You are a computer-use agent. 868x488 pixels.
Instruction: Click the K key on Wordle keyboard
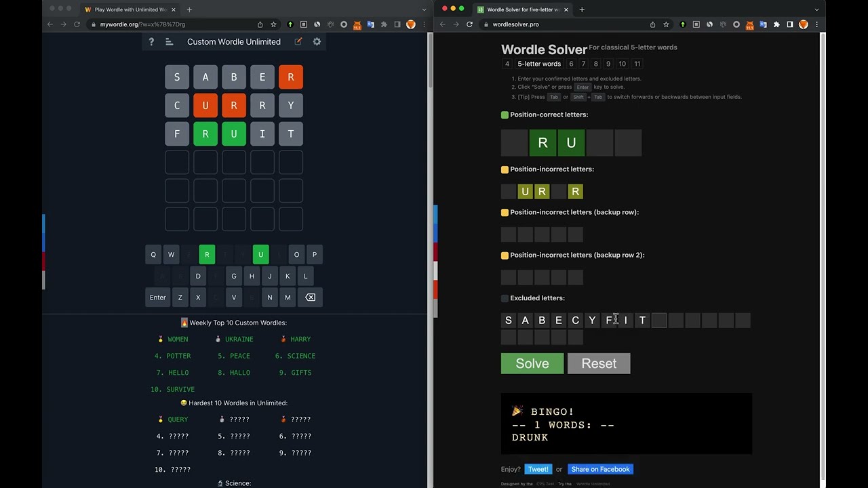[x=288, y=276]
